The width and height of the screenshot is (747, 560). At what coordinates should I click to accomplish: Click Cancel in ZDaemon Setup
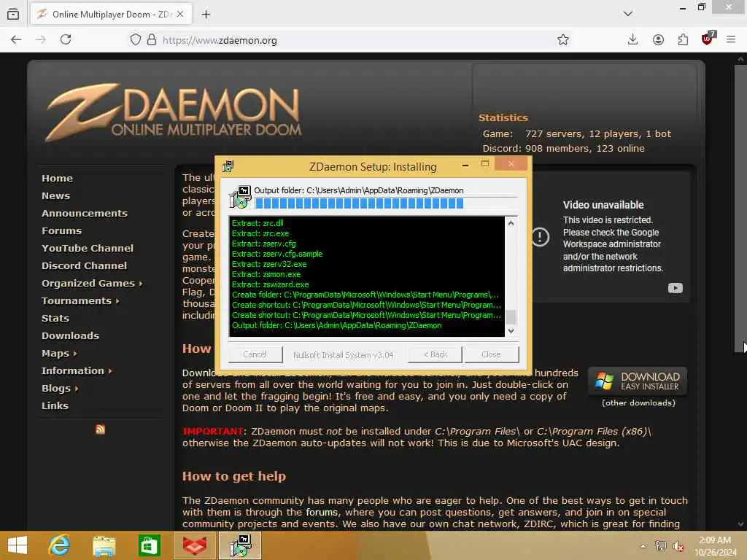click(x=255, y=354)
